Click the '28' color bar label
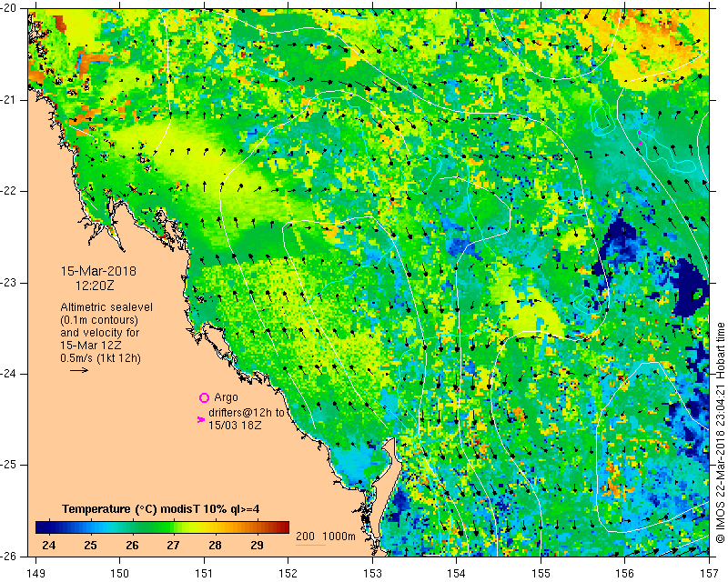728x582 pixels. tap(215, 546)
